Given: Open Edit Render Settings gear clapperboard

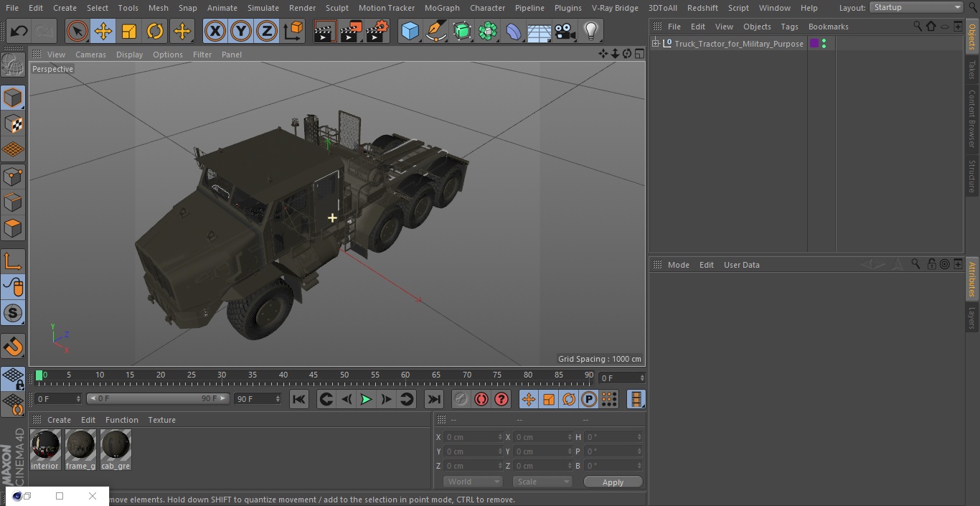Looking at the screenshot, I should coord(377,31).
